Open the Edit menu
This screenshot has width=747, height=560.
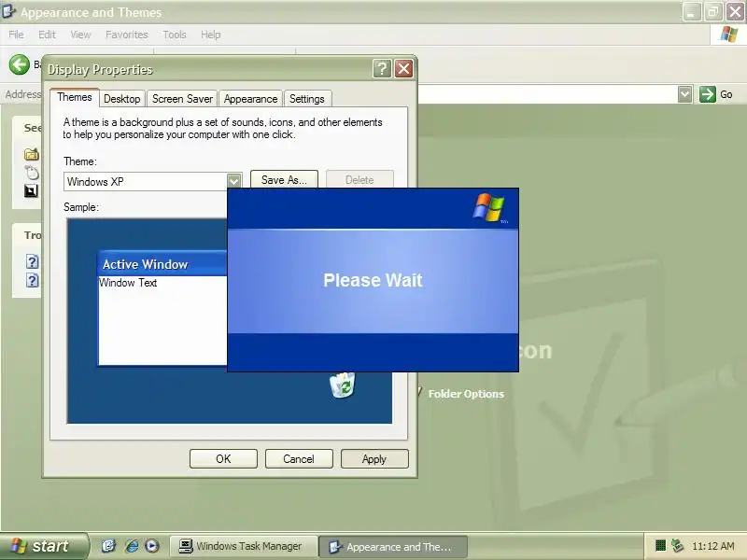click(47, 35)
